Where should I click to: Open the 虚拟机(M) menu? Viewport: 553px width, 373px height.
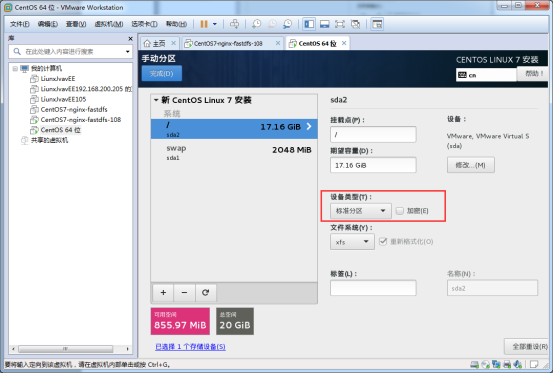coord(109,24)
